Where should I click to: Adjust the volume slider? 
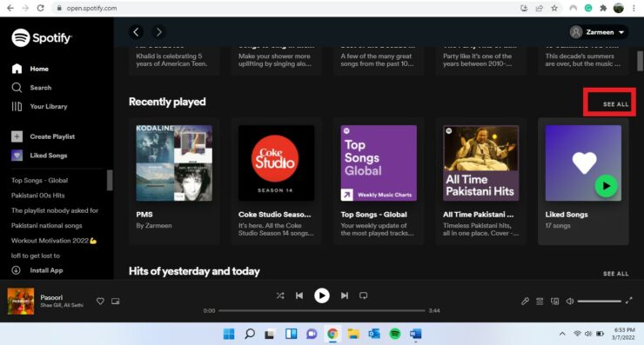600,301
